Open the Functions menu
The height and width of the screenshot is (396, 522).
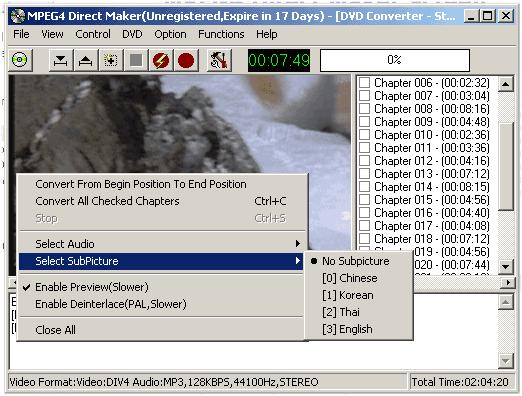221,34
